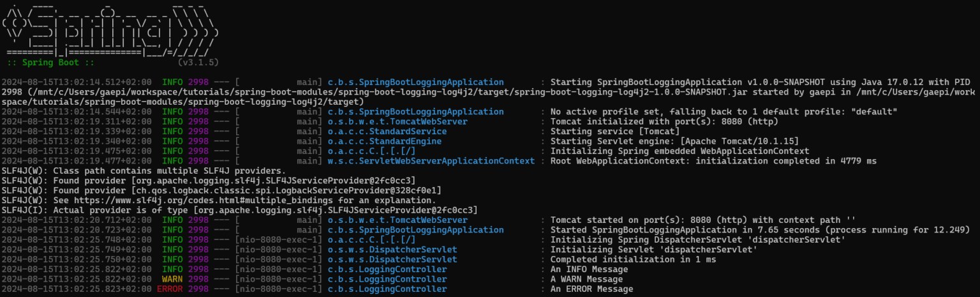This screenshot has width=980, height=297.
Task: Click the red ERROR log level label
Action: pyautogui.click(x=170, y=289)
